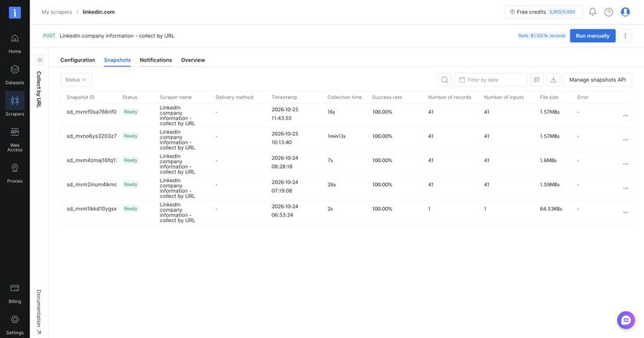
Task: Open actions menu for snapshot sd_mvnrf0sa766rif0
Action: point(626,115)
